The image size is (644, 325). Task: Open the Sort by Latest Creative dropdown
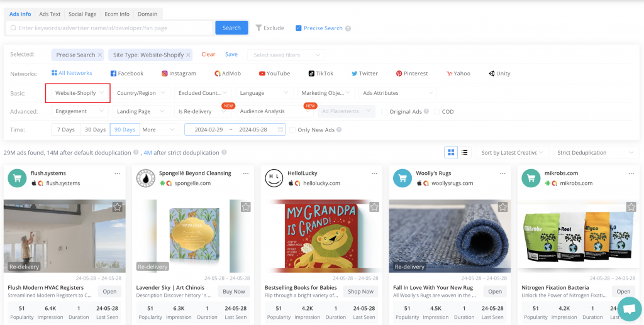coord(513,153)
